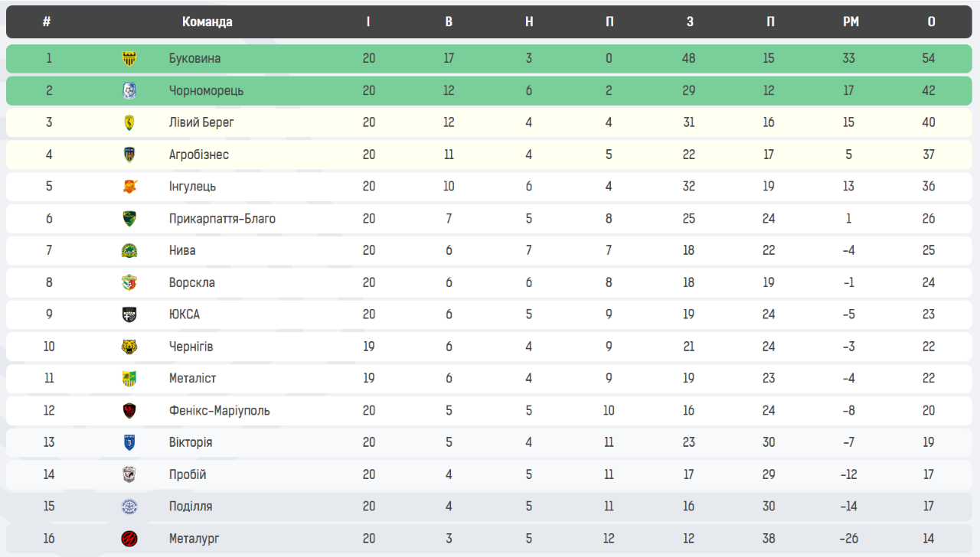Click the Поділля team logo icon

[x=129, y=507]
